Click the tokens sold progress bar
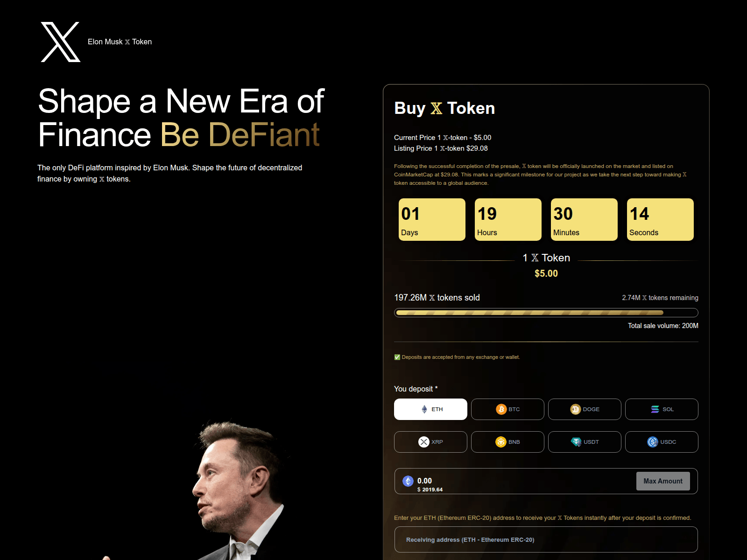 546,313
